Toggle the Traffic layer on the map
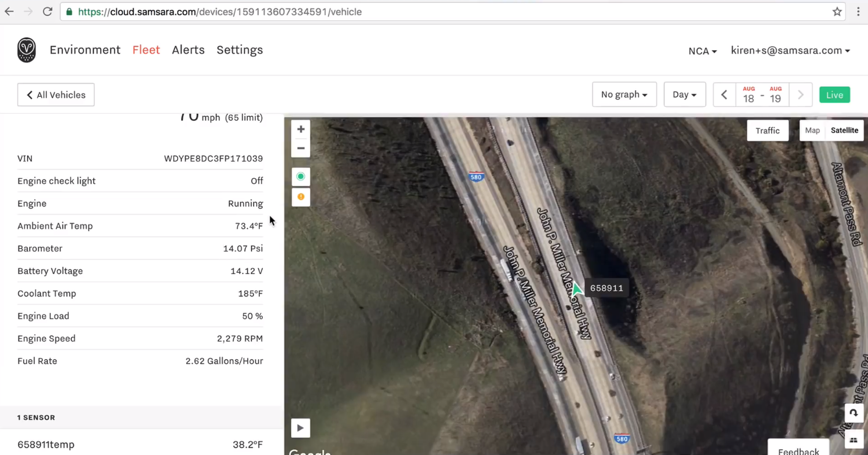Viewport: 868px width, 455px height. click(767, 131)
